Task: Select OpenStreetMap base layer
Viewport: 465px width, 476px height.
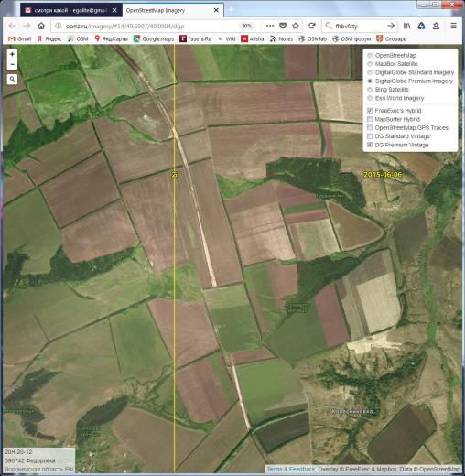Action: pos(392,55)
